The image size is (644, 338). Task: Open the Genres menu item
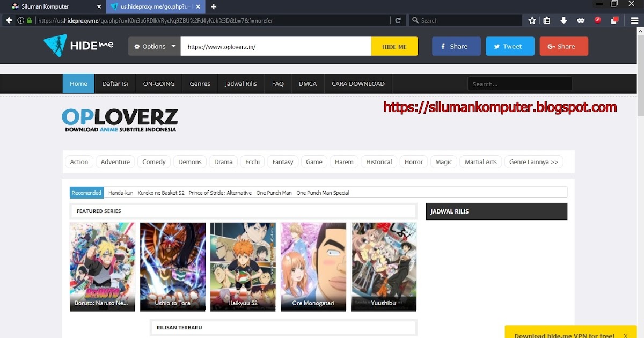tap(200, 84)
